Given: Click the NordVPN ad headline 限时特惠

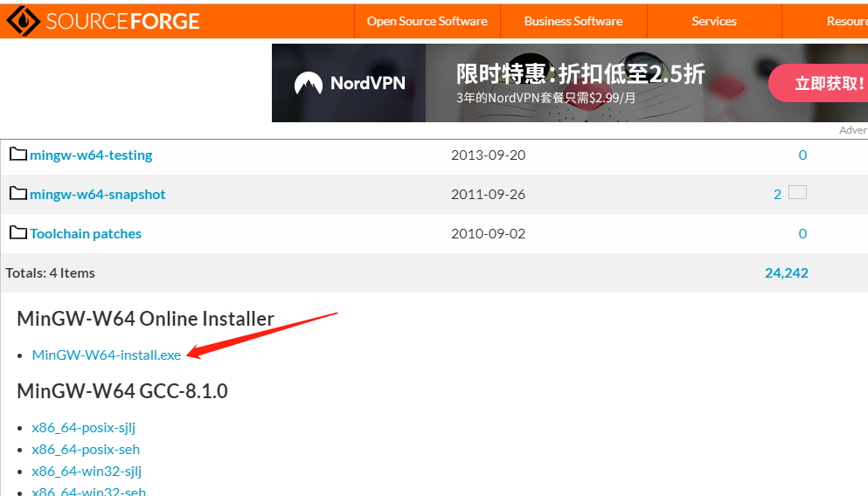Looking at the screenshot, I should (x=580, y=73).
